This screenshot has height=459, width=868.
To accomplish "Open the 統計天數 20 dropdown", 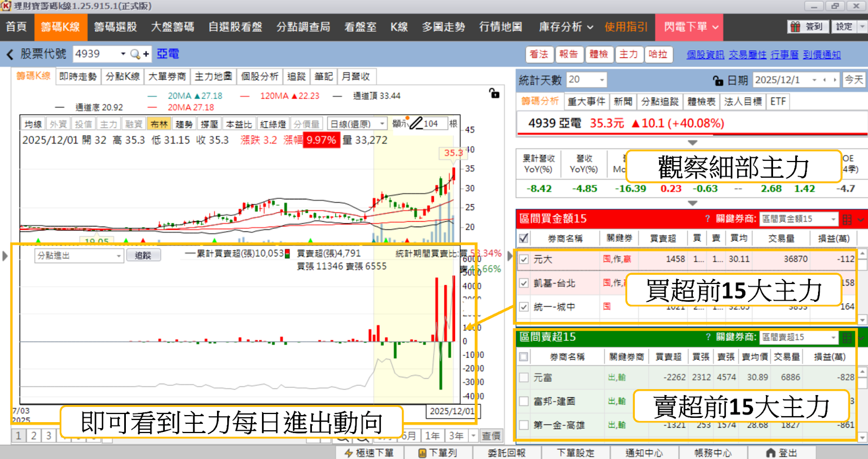I will tap(602, 80).
